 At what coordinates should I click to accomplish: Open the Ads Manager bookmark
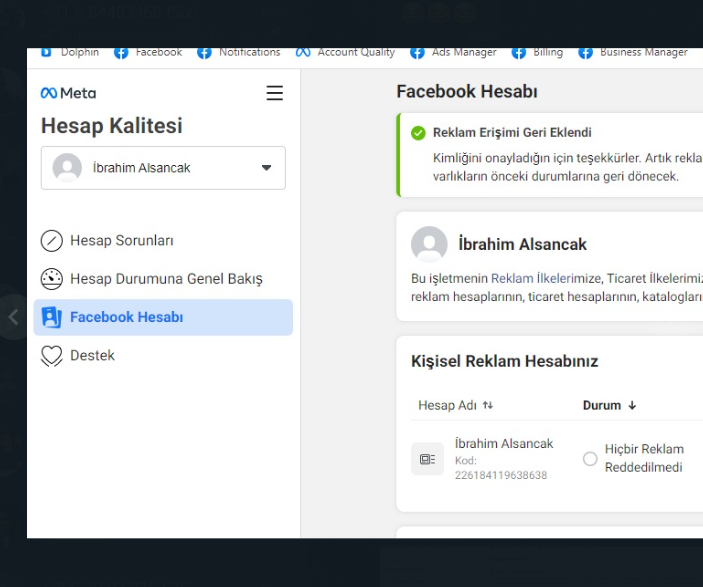[453, 52]
